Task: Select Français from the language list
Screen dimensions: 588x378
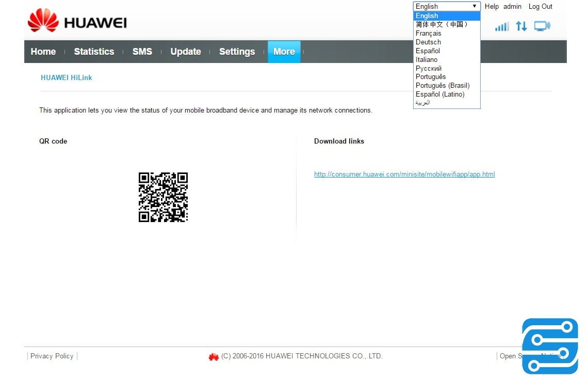Action: pos(429,33)
